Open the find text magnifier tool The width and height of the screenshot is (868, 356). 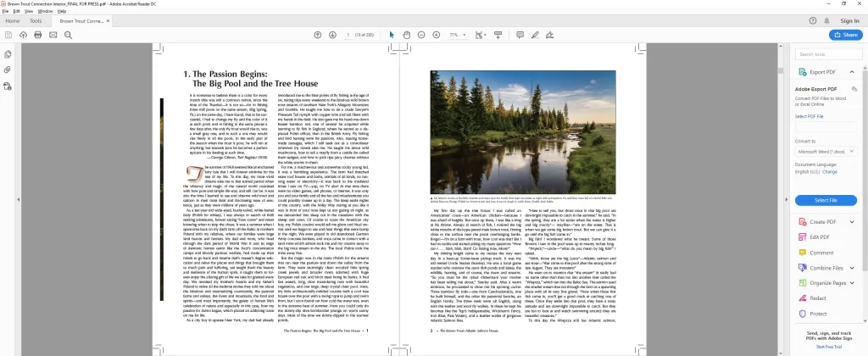tap(68, 35)
